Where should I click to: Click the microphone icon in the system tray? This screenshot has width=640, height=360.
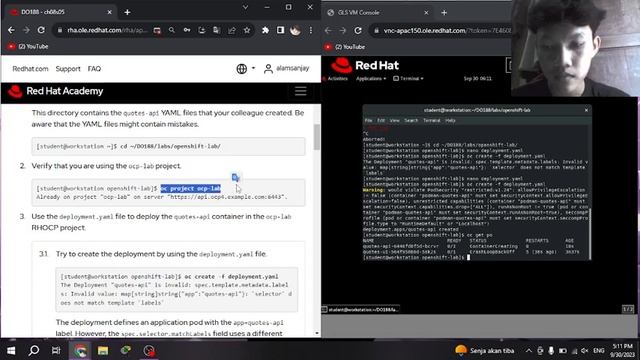click(551, 351)
